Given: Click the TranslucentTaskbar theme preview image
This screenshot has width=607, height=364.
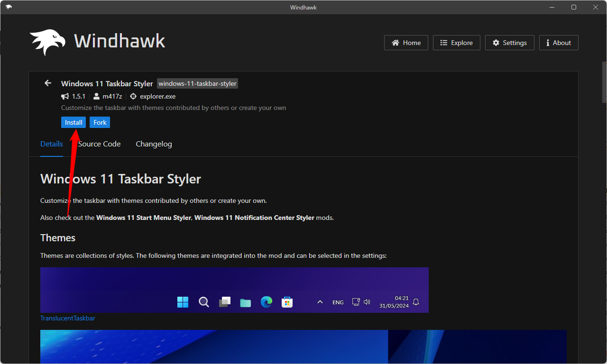Looking at the screenshot, I should click(x=234, y=290).
